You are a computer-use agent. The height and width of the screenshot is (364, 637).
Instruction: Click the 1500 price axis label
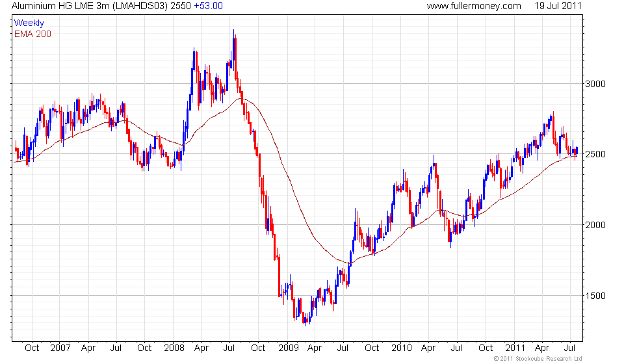pos(595,296)
